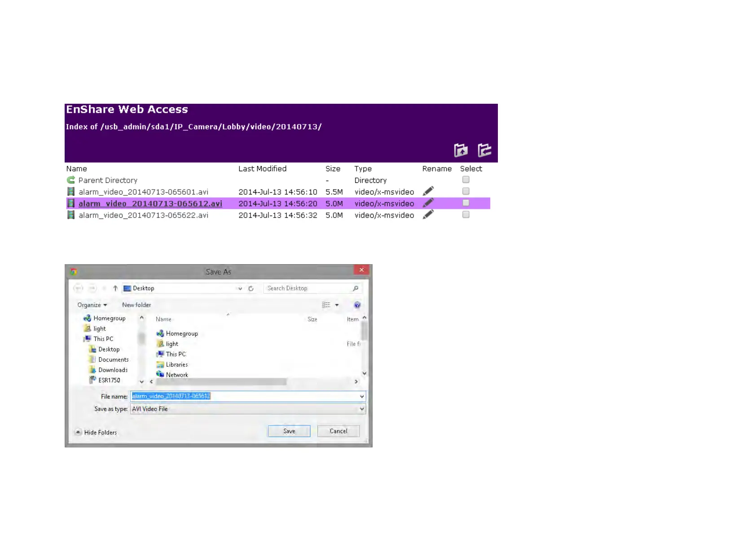The height and width of the screenshot is (535, 756).
Task: Tick the checkbox for alarm_video_20140713-065612.avi
Action: [x=466, y=203]
